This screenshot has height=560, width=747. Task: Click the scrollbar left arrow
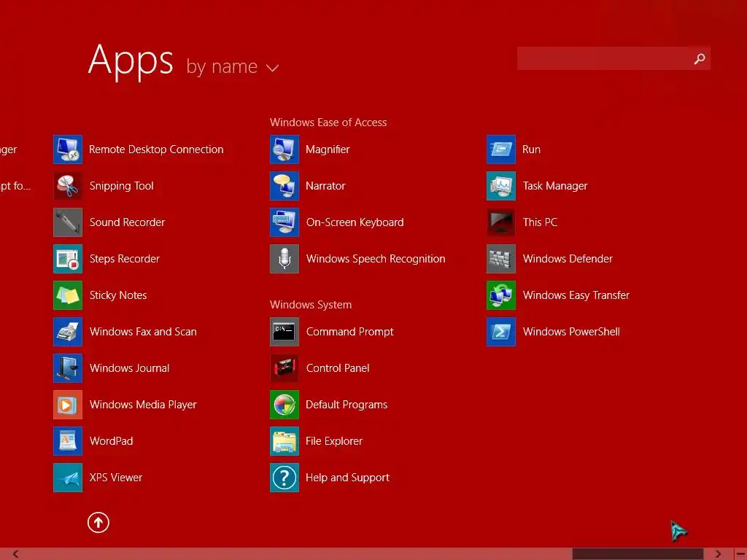point(16,554)
